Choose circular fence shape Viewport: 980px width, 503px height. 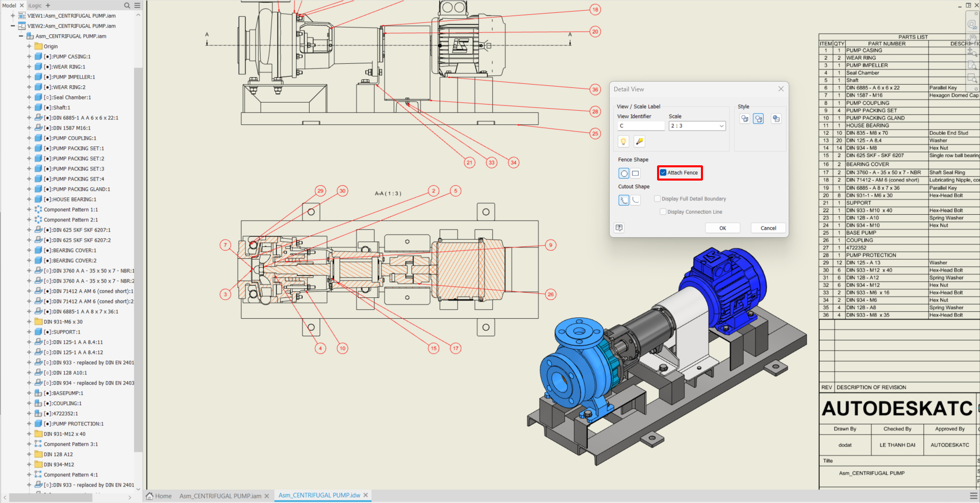coord(624,173)
